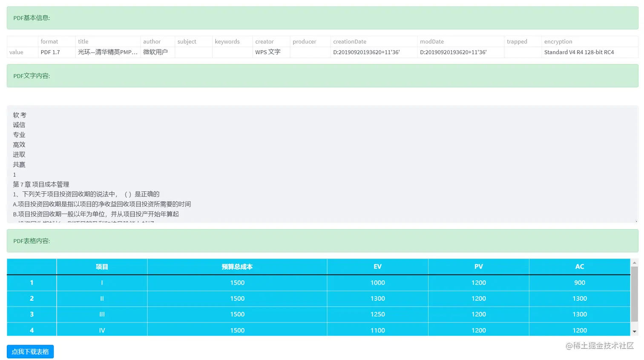Select project cell II in the table
This screenshot has height=360, width=644.
click(x=102, y=299)
